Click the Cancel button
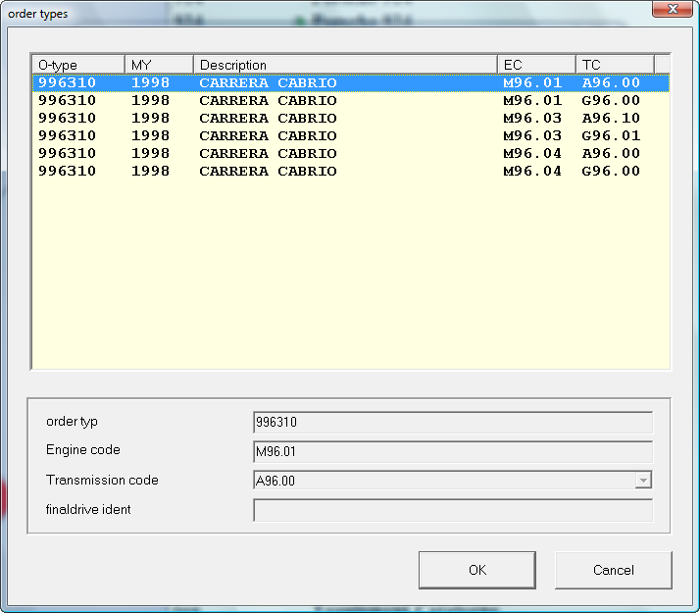The width and height of the screenshot is (700, 613). tap(614, 570)
